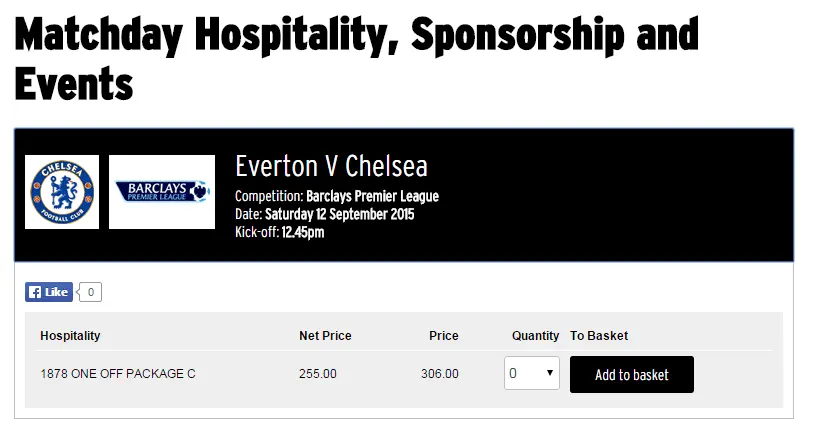Screen dimensions: 817x432
Task: Click the To Basket column header
Action: tap(599, 336)
